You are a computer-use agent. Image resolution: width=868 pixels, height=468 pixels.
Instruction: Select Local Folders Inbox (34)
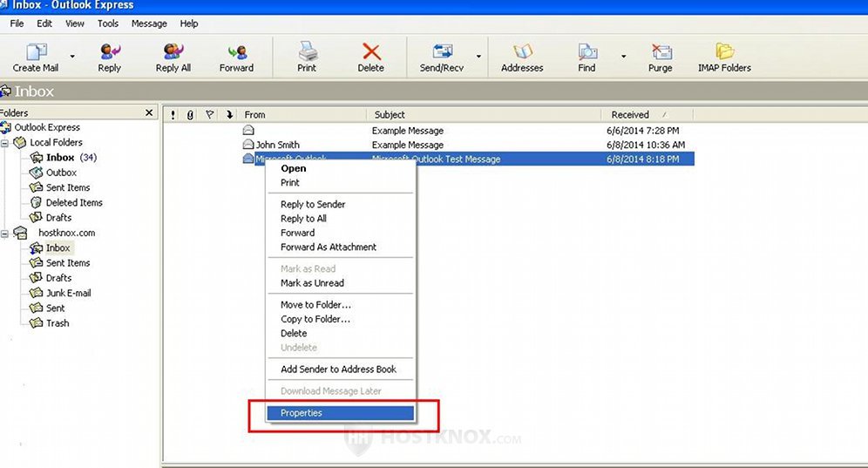pyautogui.click(x=71, y=157)
